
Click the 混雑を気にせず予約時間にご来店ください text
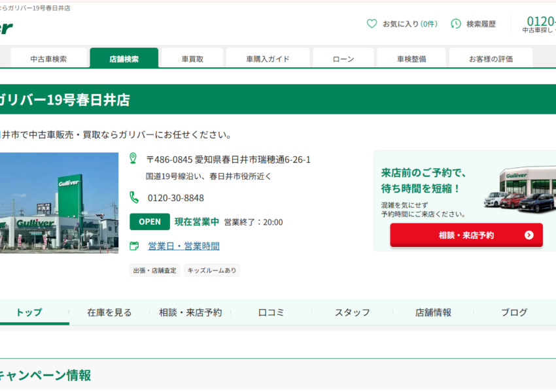tap(423, 210)
